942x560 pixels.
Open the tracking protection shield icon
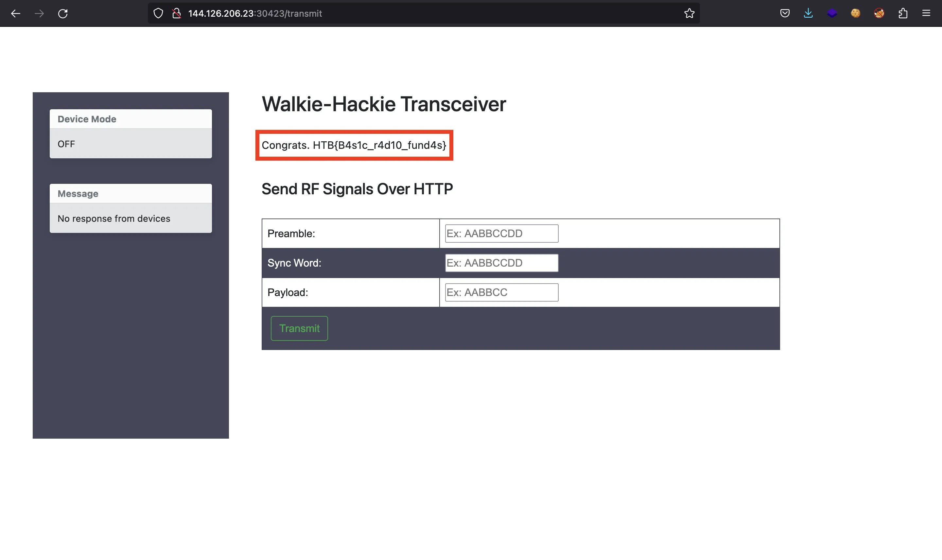point(158,14)
